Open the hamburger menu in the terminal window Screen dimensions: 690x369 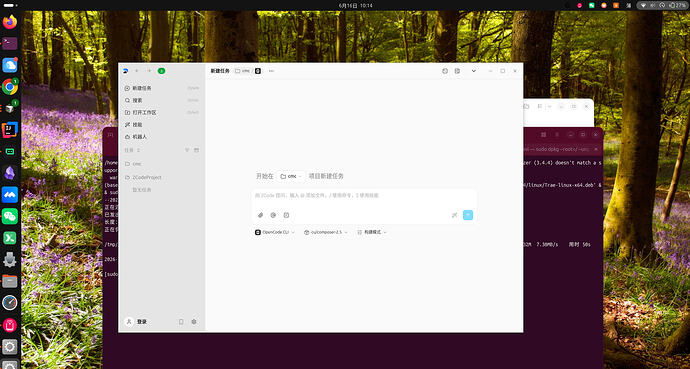click(x=557, y=135)
